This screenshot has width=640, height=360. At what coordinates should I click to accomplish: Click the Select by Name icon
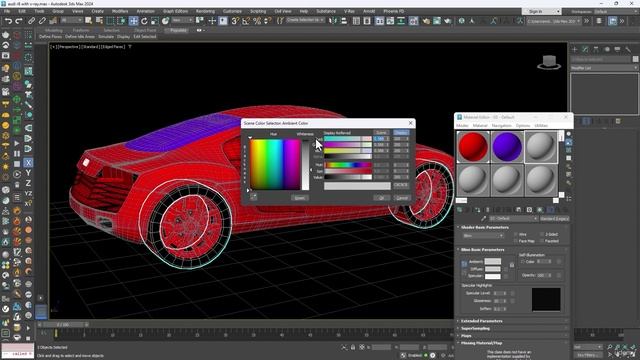pyautogui.click(x=99, y=21)
